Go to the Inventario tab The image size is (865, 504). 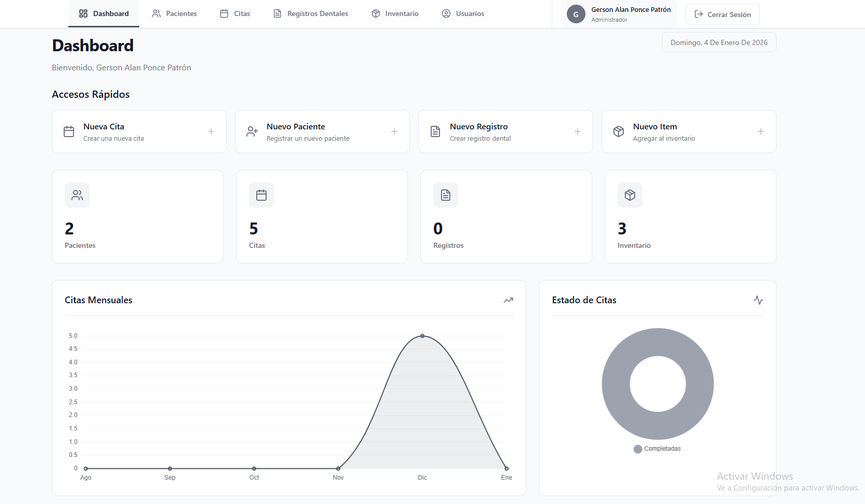tap(395, 14)
